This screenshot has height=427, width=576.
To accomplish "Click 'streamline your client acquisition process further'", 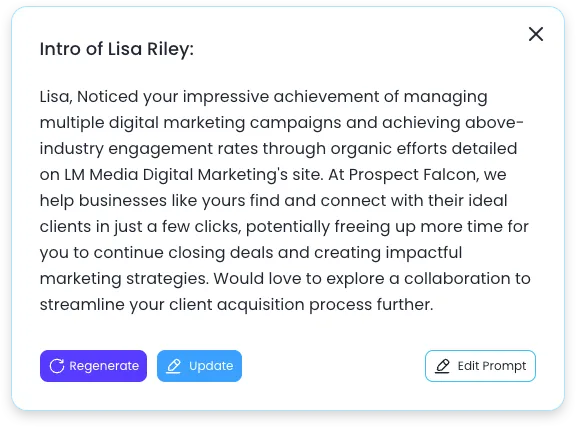I will 236,305.
